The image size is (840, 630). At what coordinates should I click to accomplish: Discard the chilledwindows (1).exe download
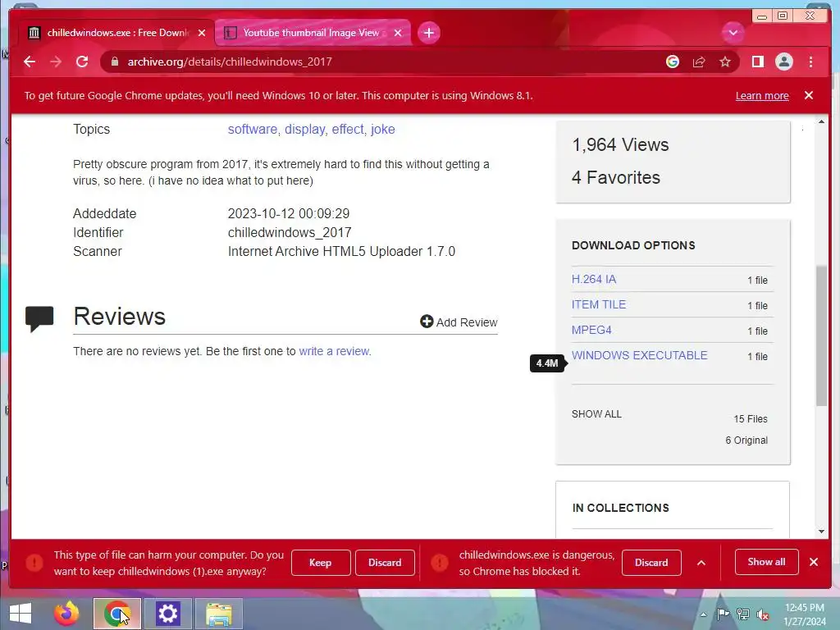click(385, 563)
